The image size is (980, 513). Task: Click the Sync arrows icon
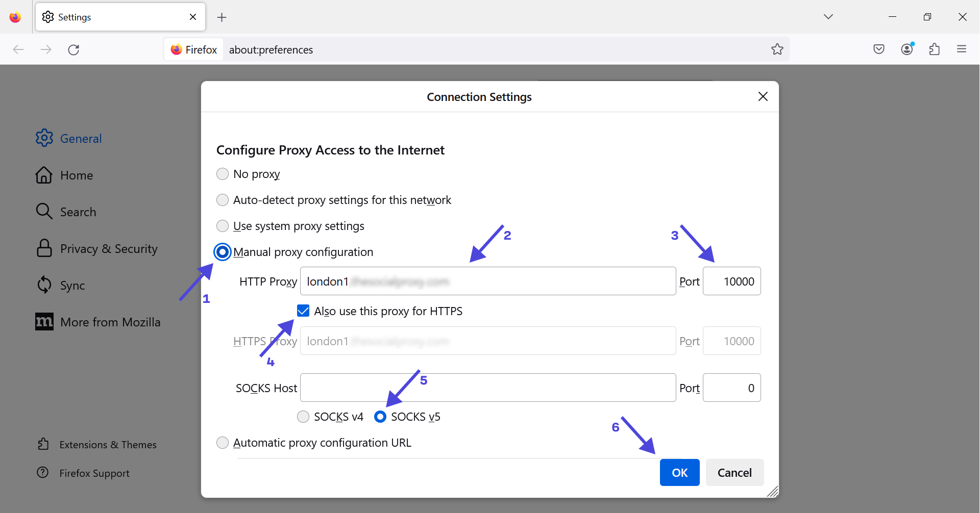point(44,285)
